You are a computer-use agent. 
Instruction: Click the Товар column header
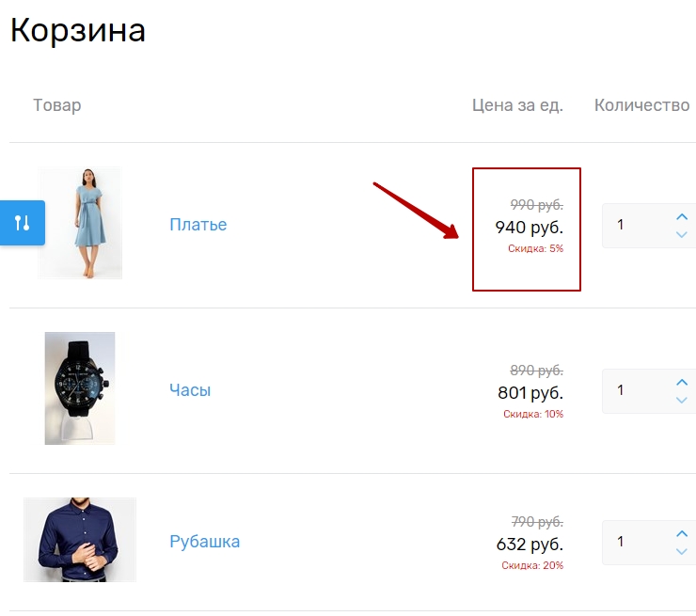click(56, 105)
